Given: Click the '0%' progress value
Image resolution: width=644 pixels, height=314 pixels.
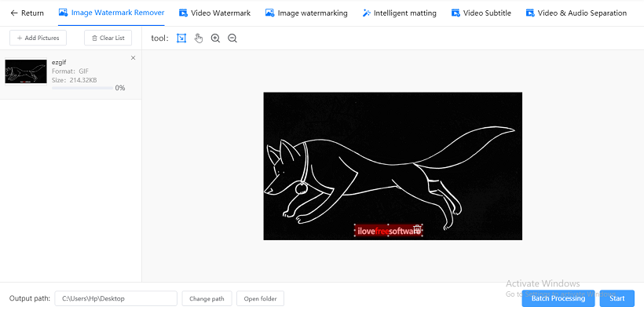Looking at the screenshot, I should pyautogui.click(x=120, y=88).
